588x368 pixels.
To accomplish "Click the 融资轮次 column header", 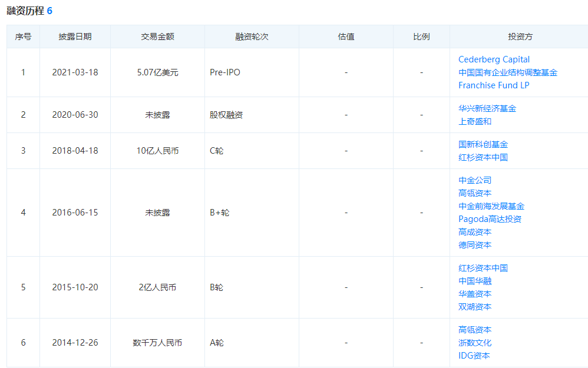I will [x=252, y=37].
